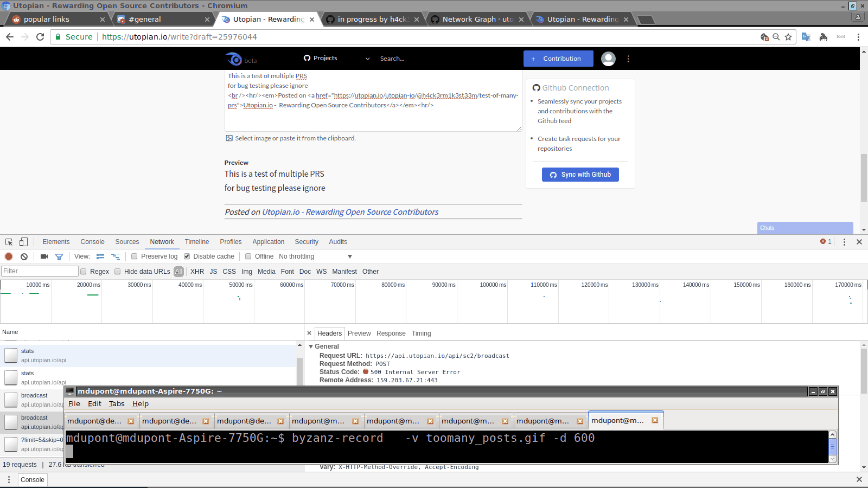This screenshot has height=488, width=868.
Task: Open the Utopian header three-dot menu
Action: pyautogui.click(x=628, y=59)
